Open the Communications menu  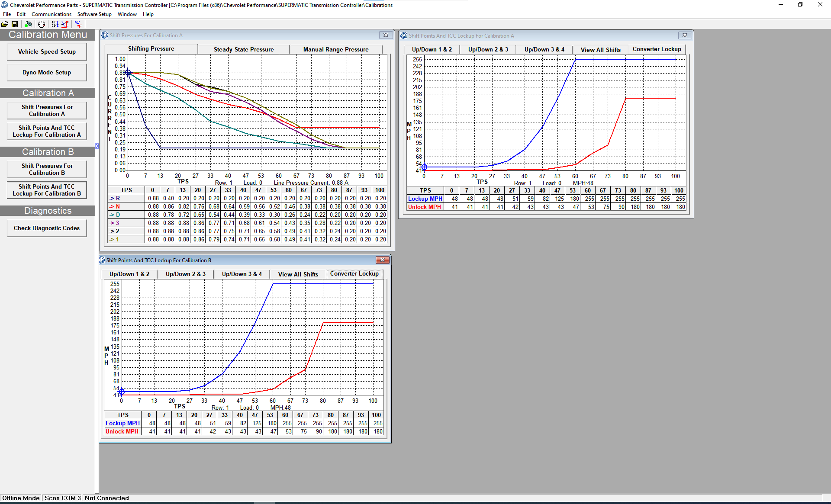tap(52, 14)
